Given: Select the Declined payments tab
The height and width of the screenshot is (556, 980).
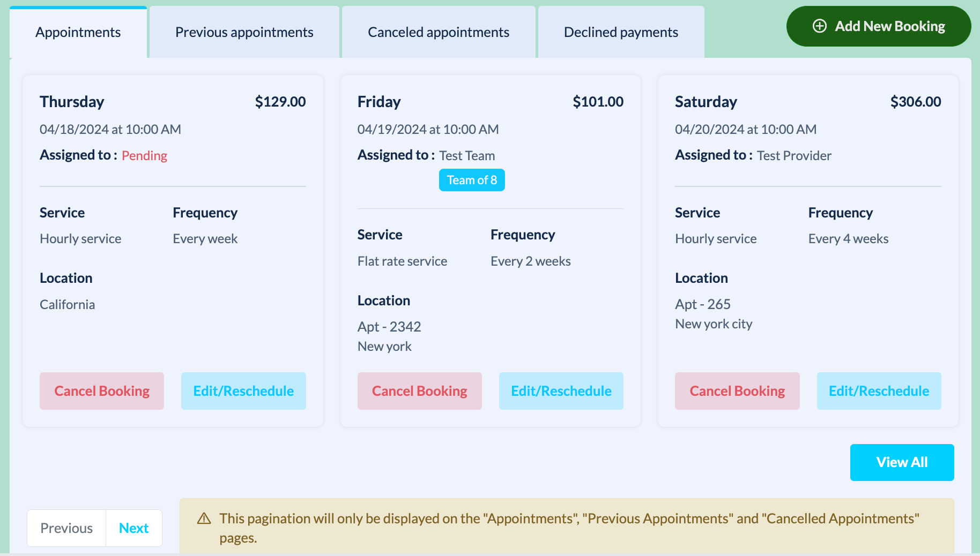Looking at the screenshot, I should pyautogui.click(x=621, y=32).
